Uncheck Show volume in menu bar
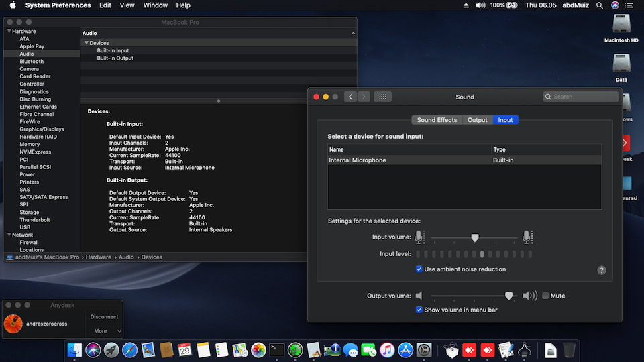Image resolution: width=644 pixels, height=362 pixels. 419,310
